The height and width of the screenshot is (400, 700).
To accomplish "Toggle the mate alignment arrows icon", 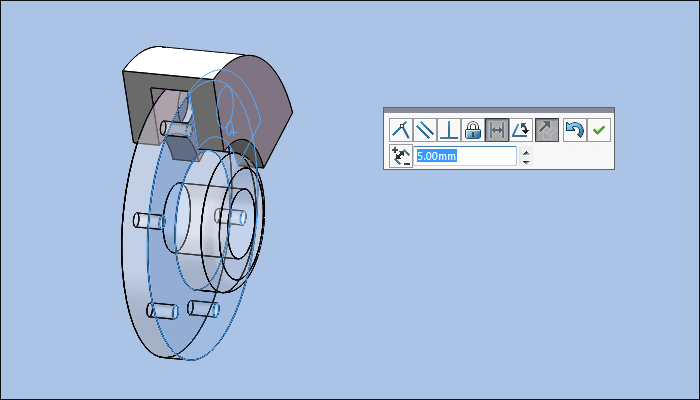I will coord(547,130).
